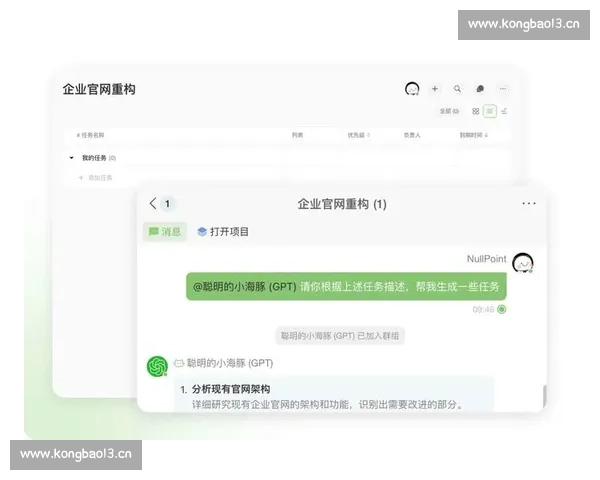Select the list view icon

490,111
